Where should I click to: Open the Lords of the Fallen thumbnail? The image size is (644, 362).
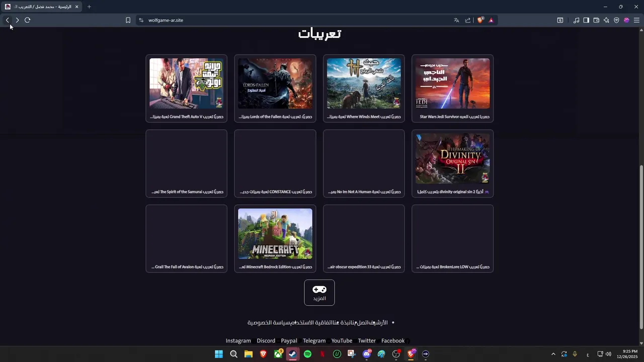pos(275,83)
